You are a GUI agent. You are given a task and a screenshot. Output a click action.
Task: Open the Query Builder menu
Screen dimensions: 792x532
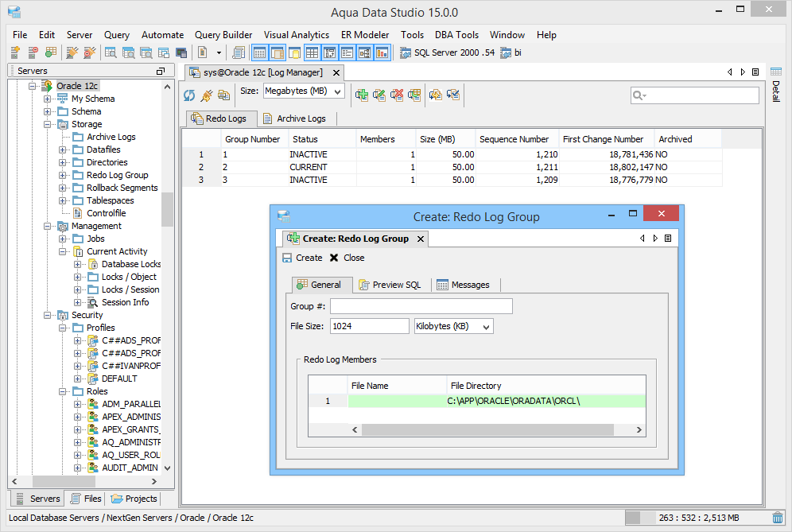(223, 35)
